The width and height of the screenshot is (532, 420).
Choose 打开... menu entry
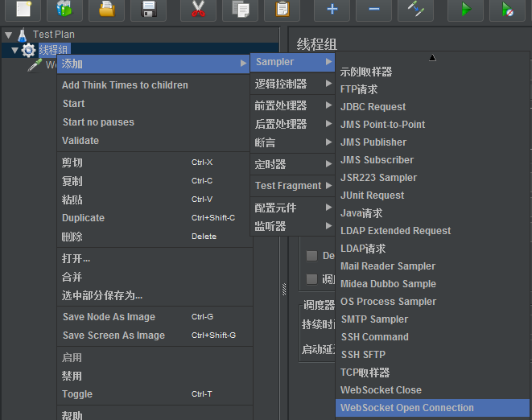[x=155, y=258]
